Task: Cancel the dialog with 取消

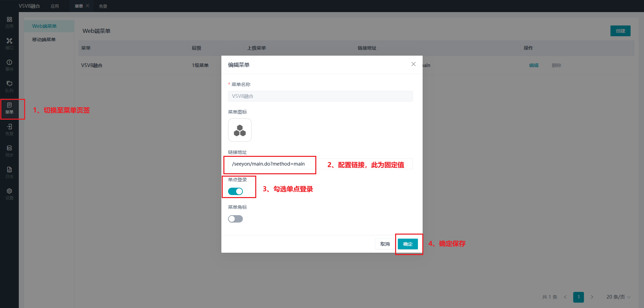Action: (385, 244)
